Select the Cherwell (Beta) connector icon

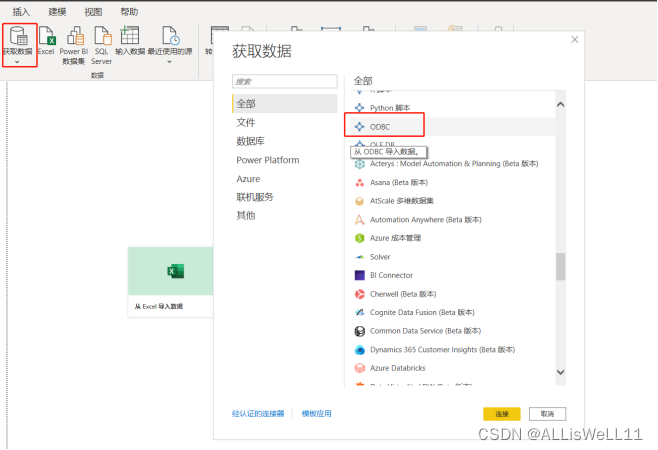click(360, 294)
